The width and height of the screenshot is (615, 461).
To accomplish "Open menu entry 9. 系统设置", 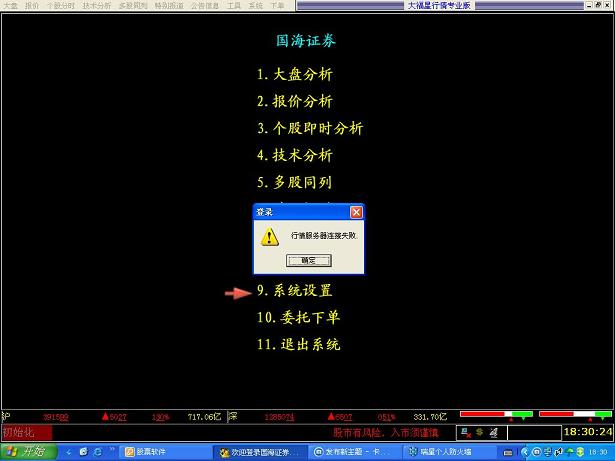I will pyautogui.click(x=295, y=291).
